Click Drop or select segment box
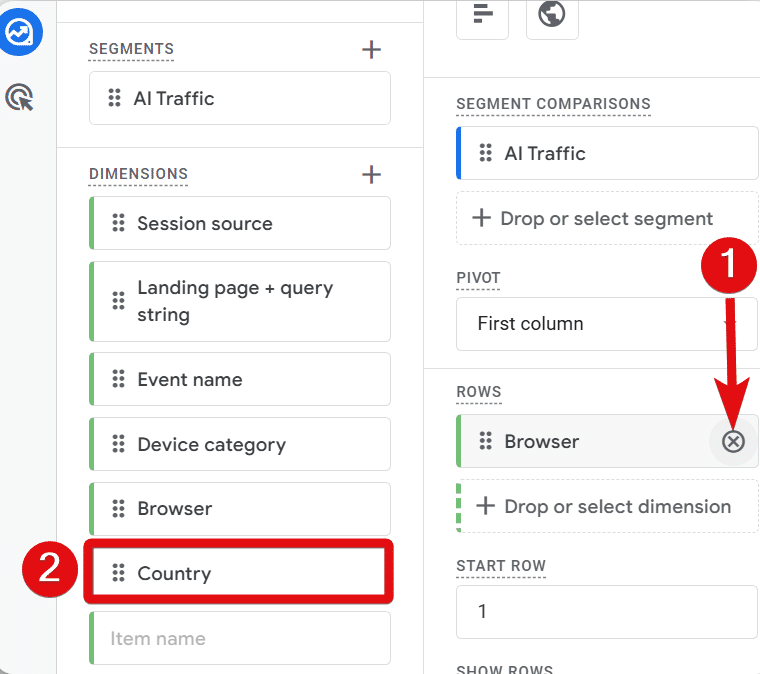The width and height of the screenshot is (760, 674). (x=607, y=218)
